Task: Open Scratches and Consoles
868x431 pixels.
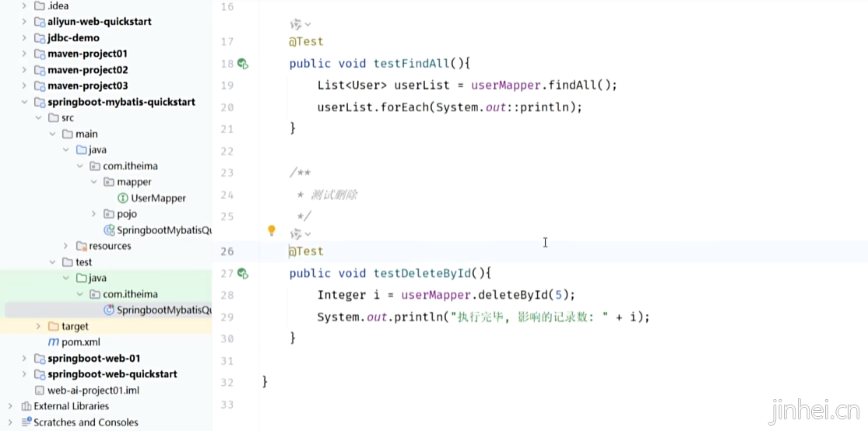Action: [x=86, y=422]
